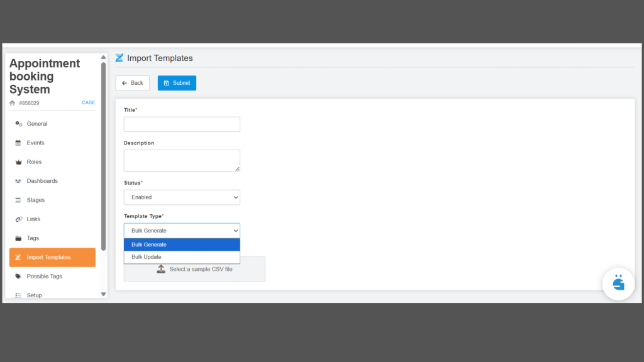Image resolution: width=644 pixels, height=362 pixels.
Task: Open the chat assistant bubble icon
Action: click(x=618, y=283)
